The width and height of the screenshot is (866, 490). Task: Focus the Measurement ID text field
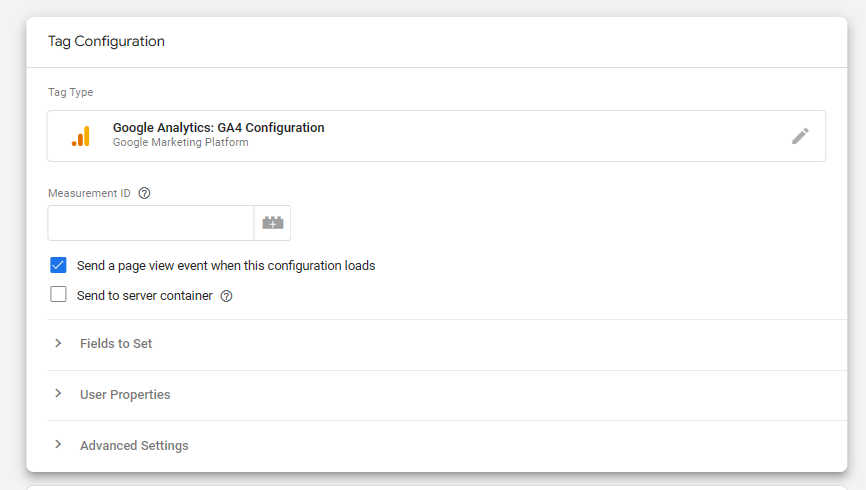point(150,223)
